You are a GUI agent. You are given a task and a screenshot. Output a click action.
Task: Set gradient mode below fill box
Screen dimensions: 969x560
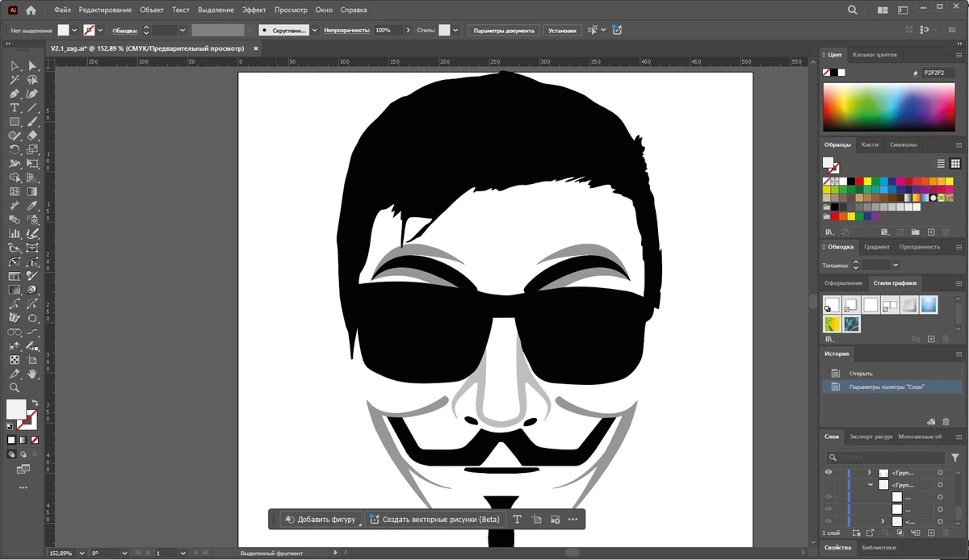pyautogui.click(x=22, y=440)
